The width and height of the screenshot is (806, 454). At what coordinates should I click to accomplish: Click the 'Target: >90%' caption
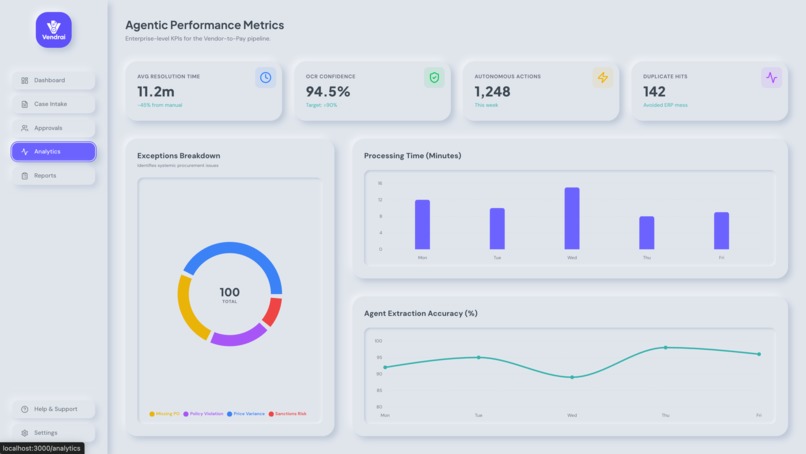pyautogui.click(x=322, y=105)
